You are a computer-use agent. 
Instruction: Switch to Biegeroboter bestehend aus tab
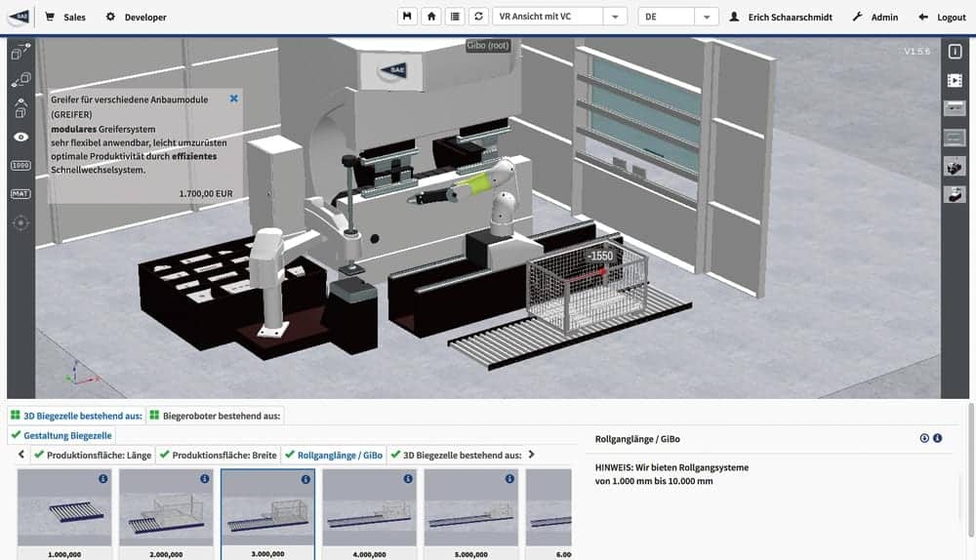point(216,416)
